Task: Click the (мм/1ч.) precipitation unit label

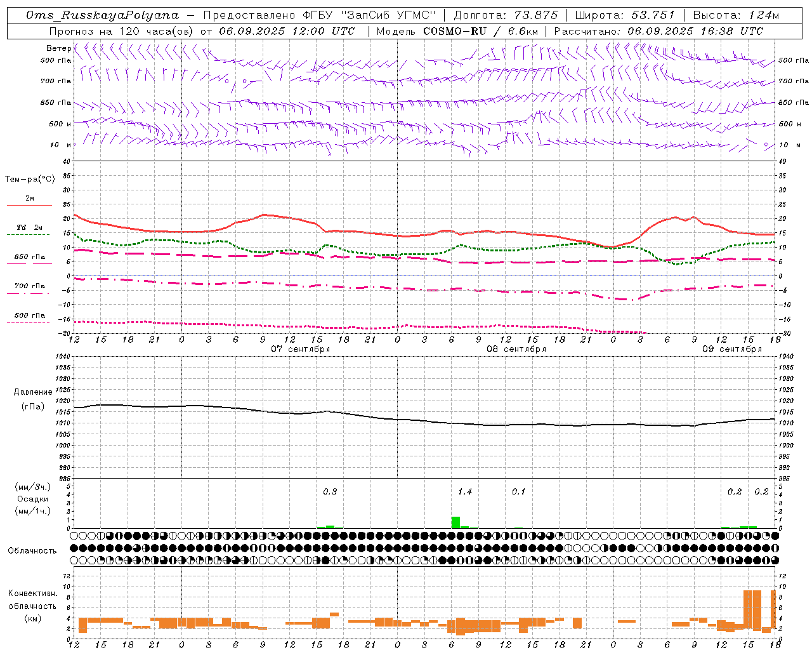Action: [32, 511]
